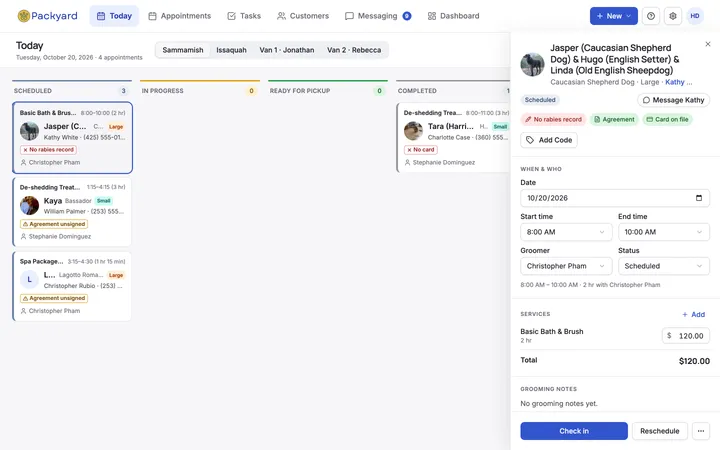This screenshot has width=720, height=450.
Task: Filter by Van 2 · Rebecca
Action: 354,50
